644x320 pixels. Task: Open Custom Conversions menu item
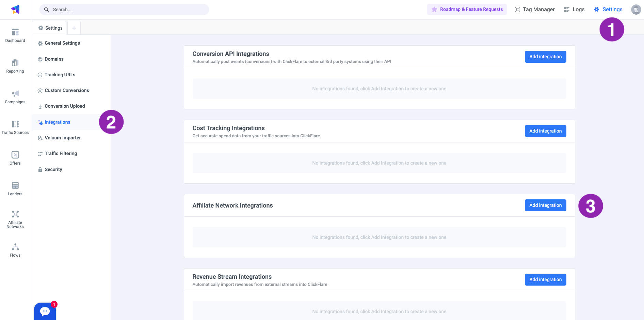click(x=72, y=91)
